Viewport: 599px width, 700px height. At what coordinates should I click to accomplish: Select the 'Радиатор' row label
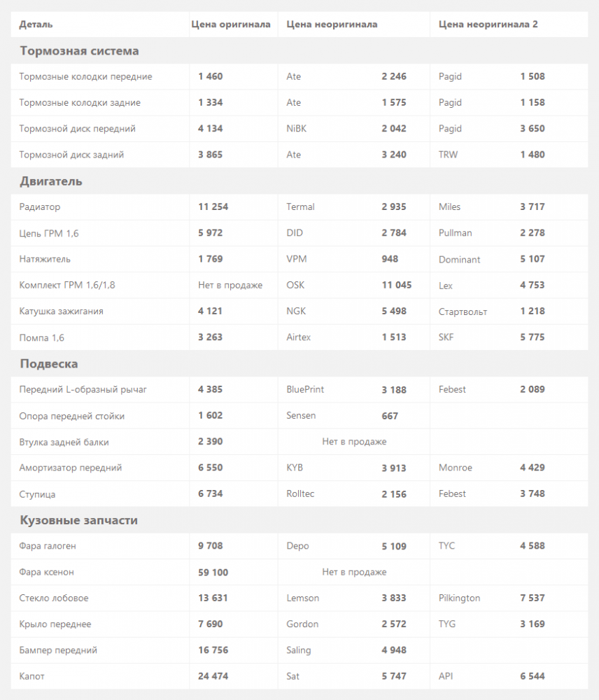[x=40, y=207]
